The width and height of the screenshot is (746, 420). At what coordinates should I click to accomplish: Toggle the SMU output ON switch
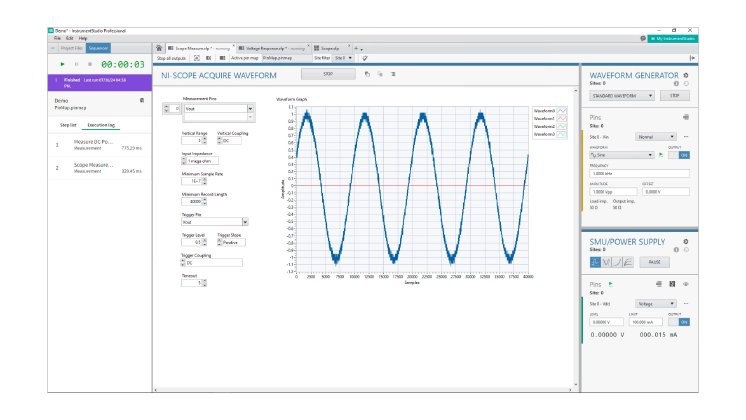click(679, 322)
